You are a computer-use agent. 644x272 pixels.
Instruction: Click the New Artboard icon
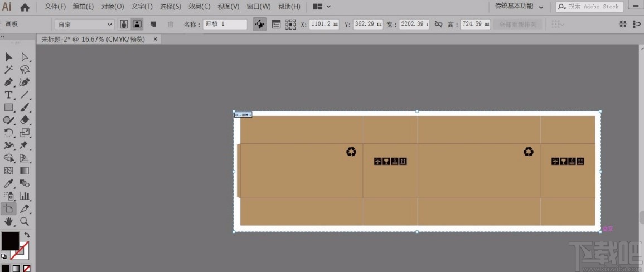(x=153, y=24)
